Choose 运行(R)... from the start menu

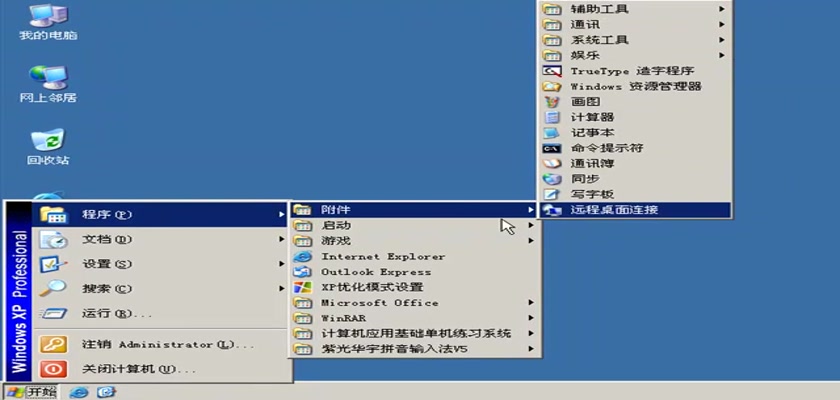point(161,313)
